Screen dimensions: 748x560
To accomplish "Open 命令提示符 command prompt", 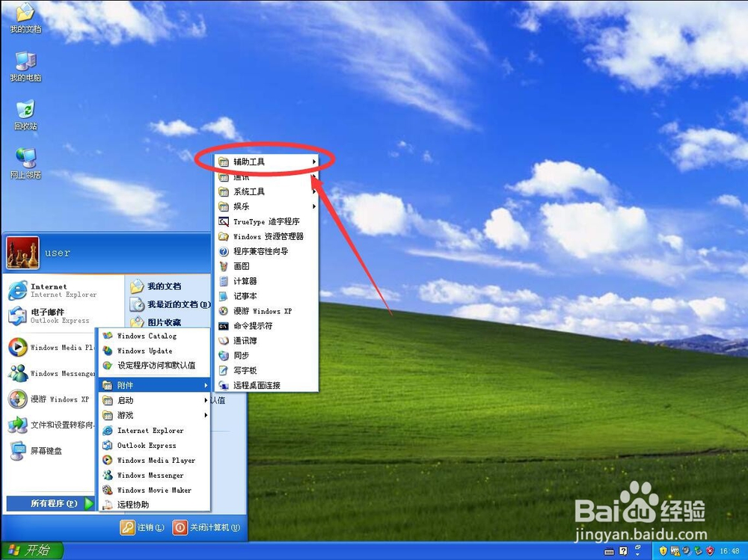I will coord(267,326).
